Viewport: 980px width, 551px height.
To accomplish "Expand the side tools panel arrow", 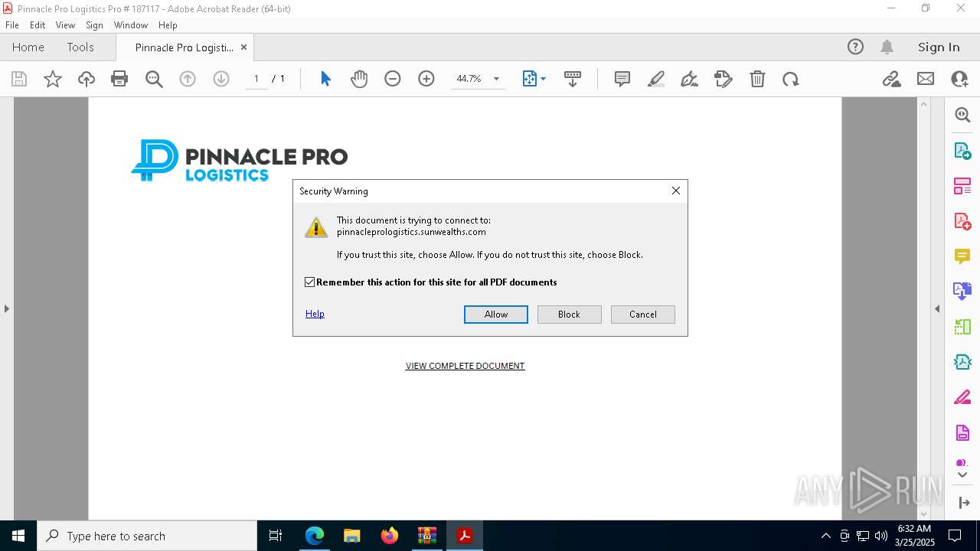I will pos(963,503).
